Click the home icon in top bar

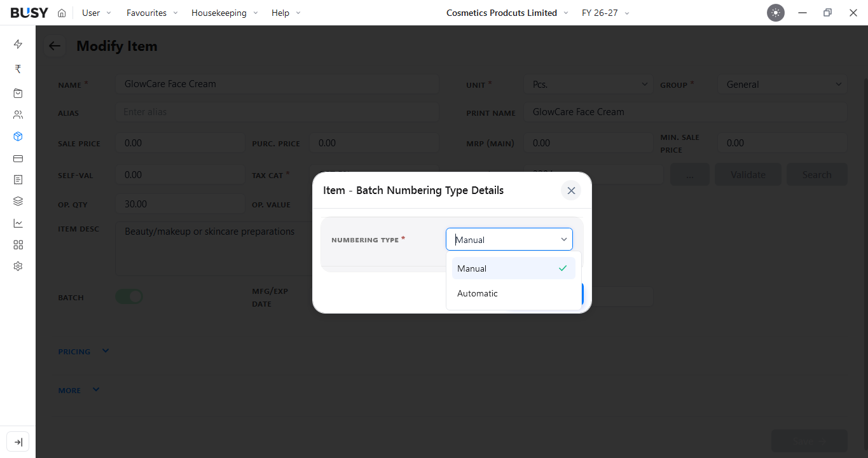click(x=62, y=13)
